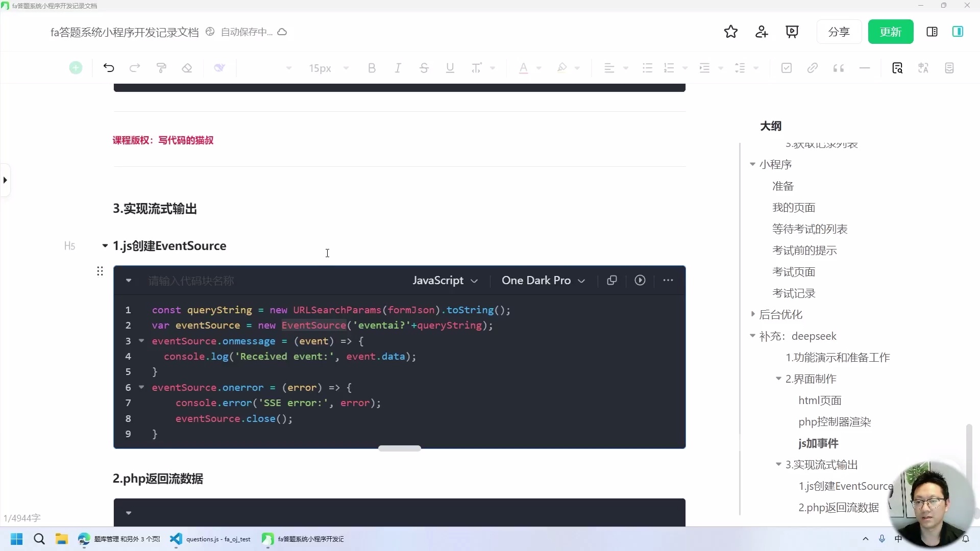Click the star favorite icon
980x551 pixels.
tap(731, 32)
